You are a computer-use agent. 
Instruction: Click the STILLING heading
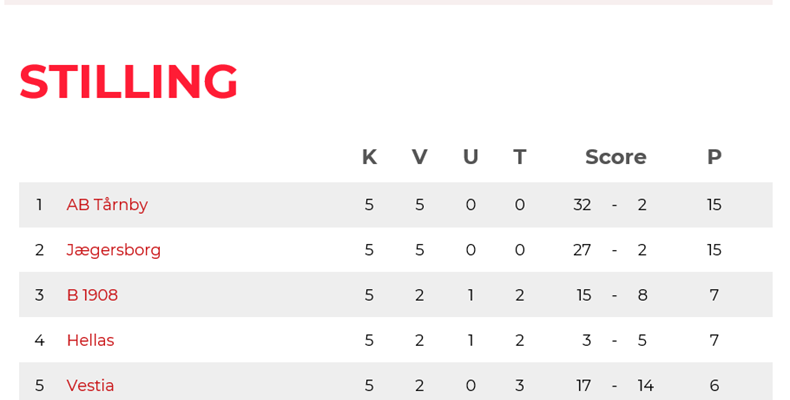128,82
